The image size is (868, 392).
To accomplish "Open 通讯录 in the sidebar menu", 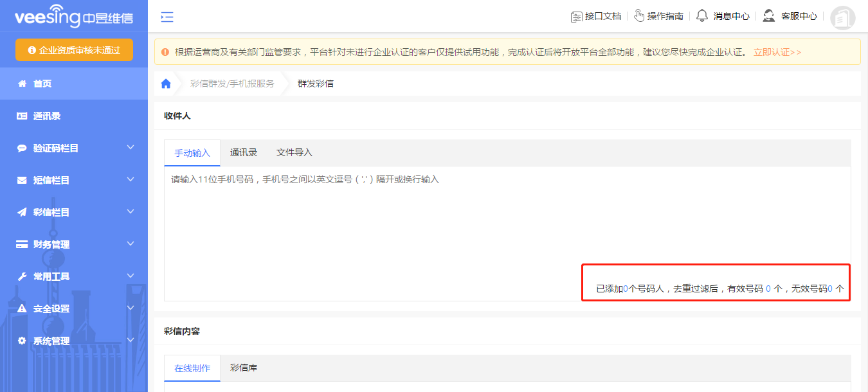I will click(x=74, y=116).
